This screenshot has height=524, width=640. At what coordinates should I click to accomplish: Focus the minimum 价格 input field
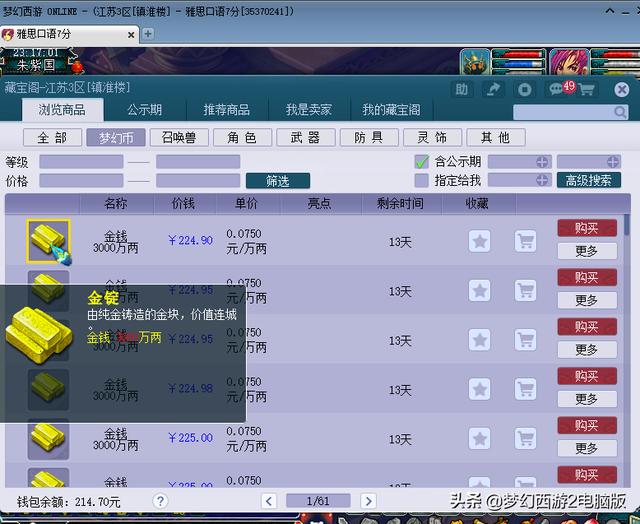tap(81, 180)
